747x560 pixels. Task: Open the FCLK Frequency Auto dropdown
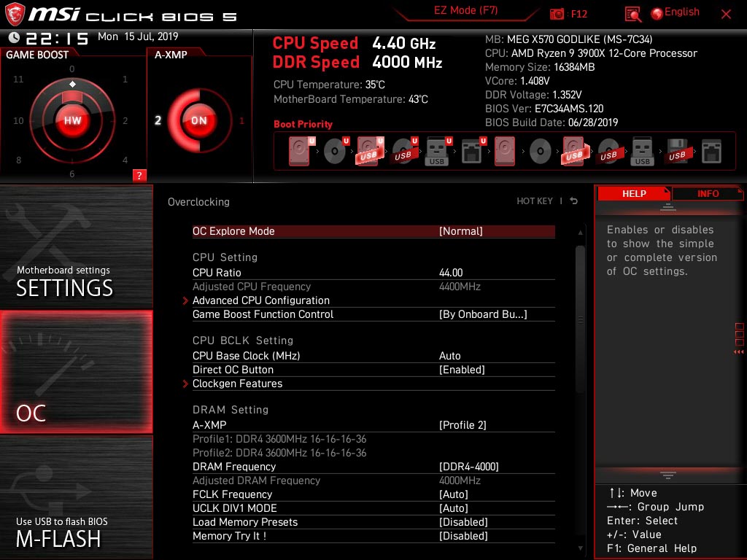[x=454, y=494]
